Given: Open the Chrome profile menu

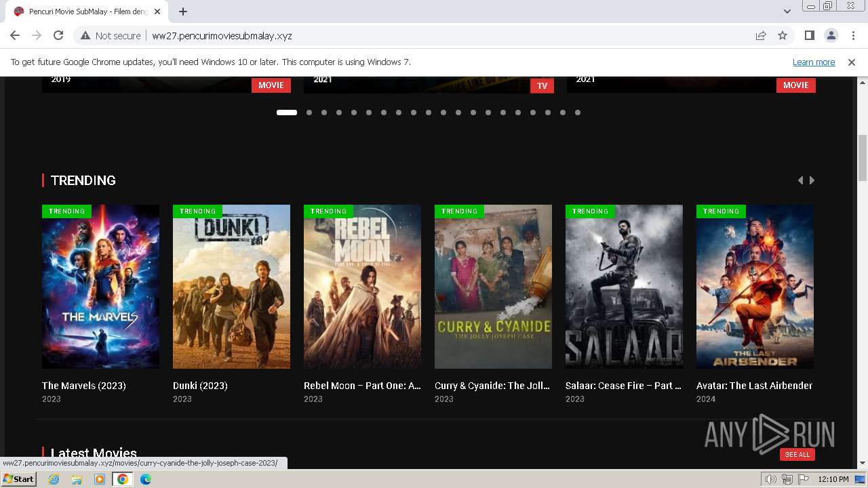Looking at the screenshot, I should 831,35.
